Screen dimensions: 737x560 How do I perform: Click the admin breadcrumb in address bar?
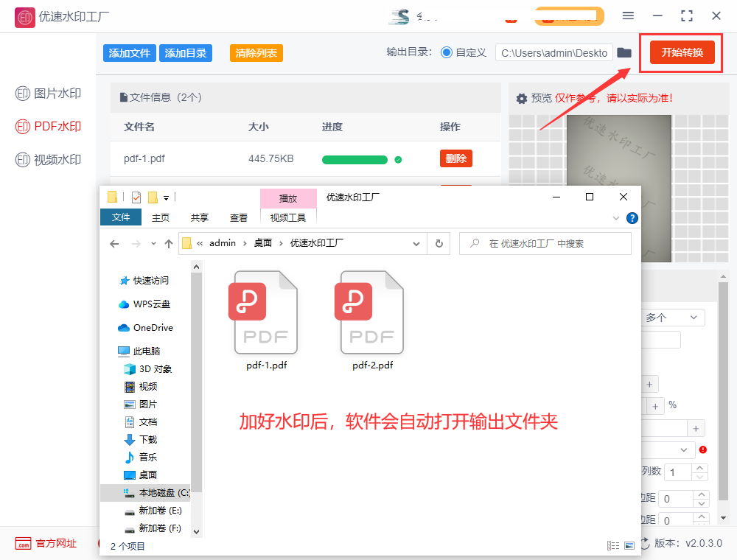[223, 243]
